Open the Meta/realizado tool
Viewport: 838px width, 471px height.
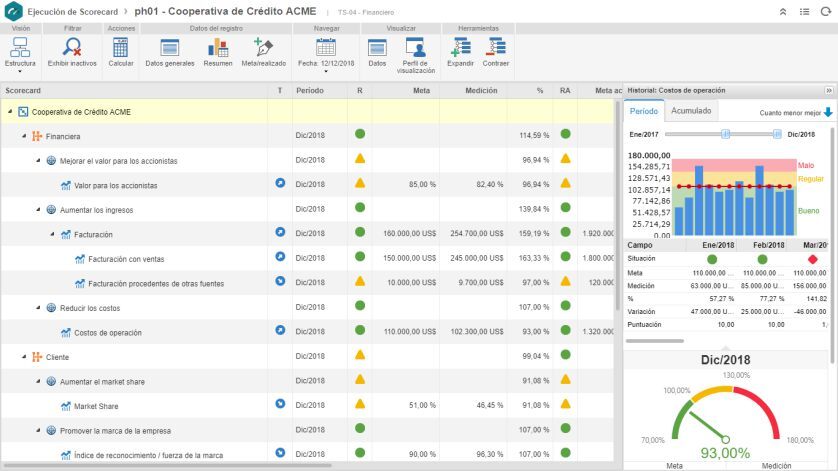[264, 47]
